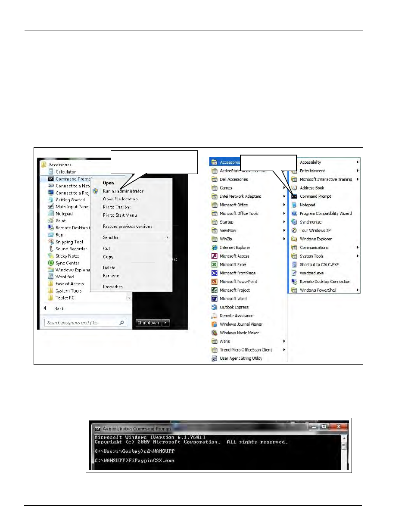Click the Command Prompt window scrollbar
Screen dimensions: 411x532
coord(344,452)
